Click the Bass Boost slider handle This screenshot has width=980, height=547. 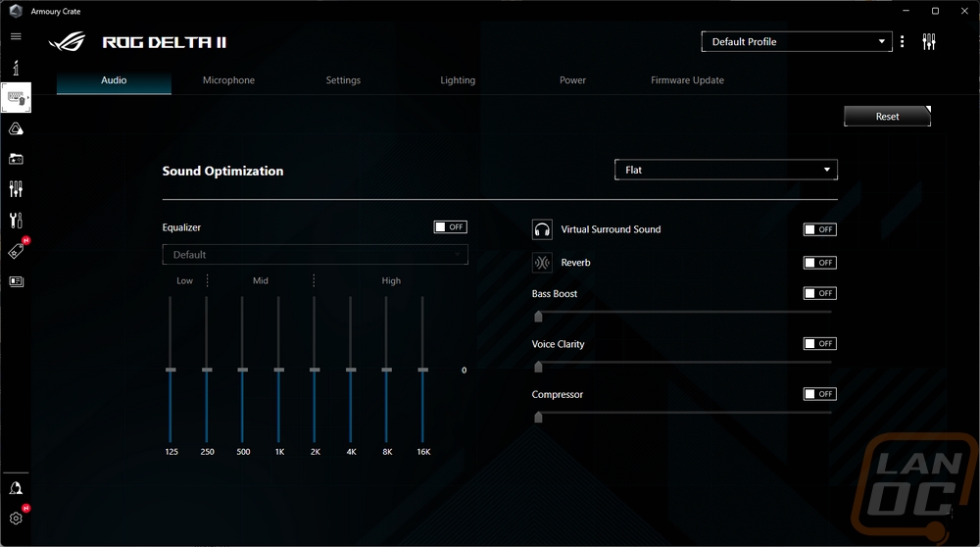(x=538, y=317)
